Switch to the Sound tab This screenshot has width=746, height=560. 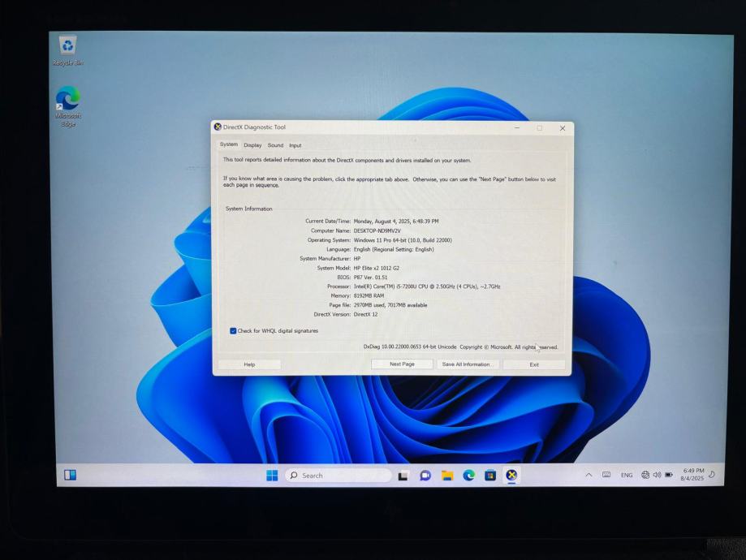pyautogui.click(x=275, y=145)
